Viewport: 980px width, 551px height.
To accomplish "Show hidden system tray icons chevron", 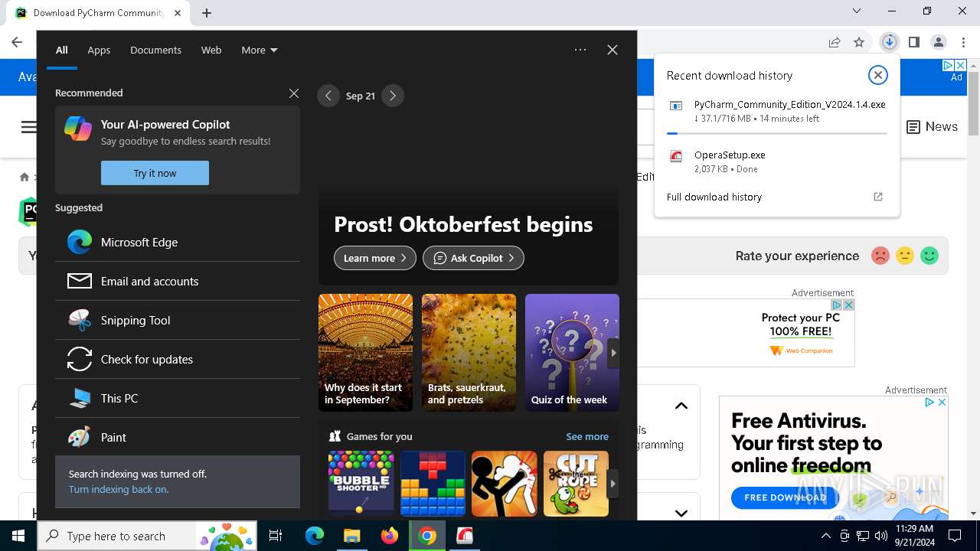I will point(825,536).
